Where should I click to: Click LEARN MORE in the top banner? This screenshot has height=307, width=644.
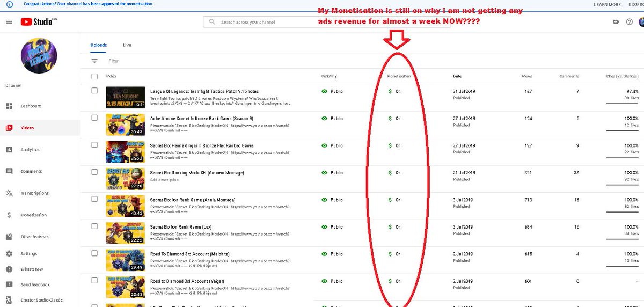coord(607,4)
